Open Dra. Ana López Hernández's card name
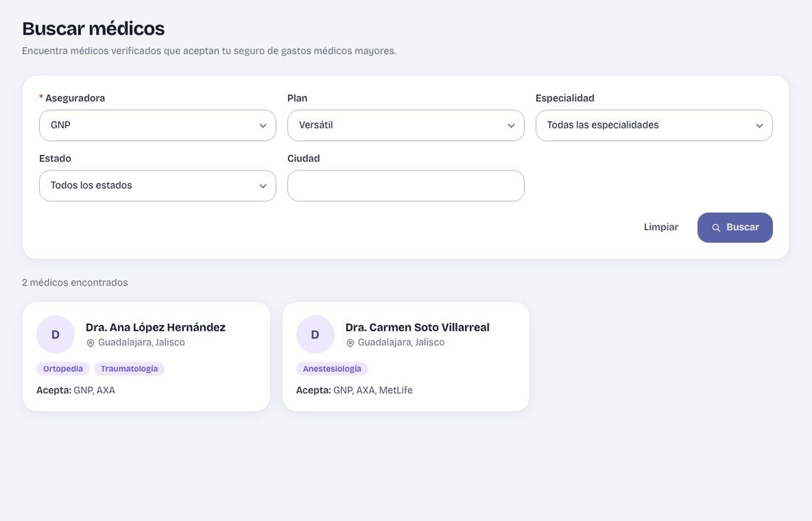 click(155, 328)
